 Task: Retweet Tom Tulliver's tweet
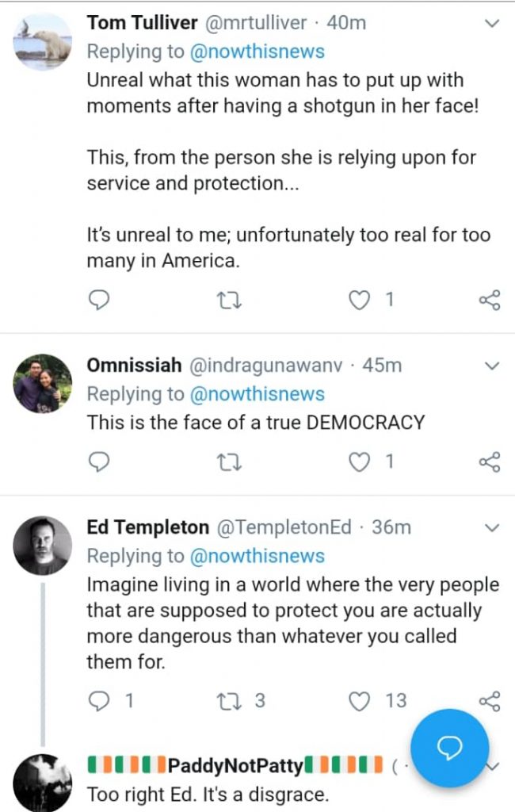point(228,300)
